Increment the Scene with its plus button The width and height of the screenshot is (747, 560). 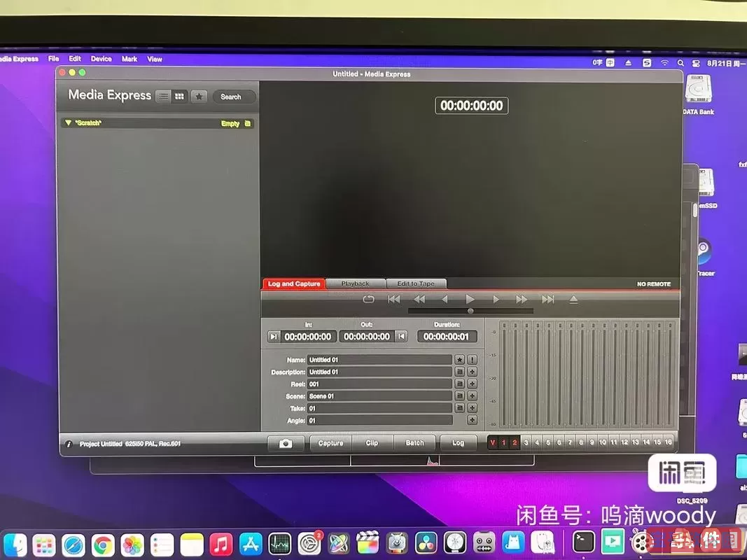tap(472, 396)
